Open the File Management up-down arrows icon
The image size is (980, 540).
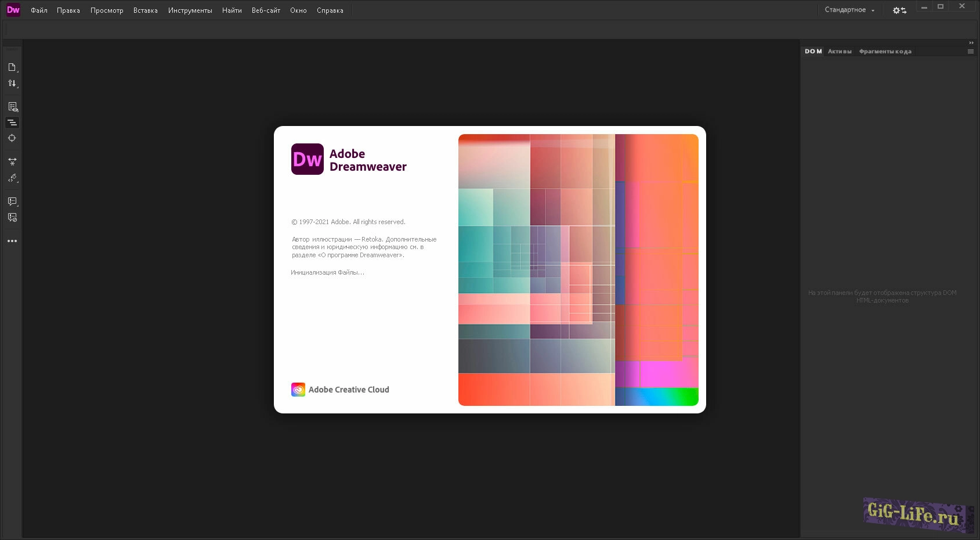[12, 84]
